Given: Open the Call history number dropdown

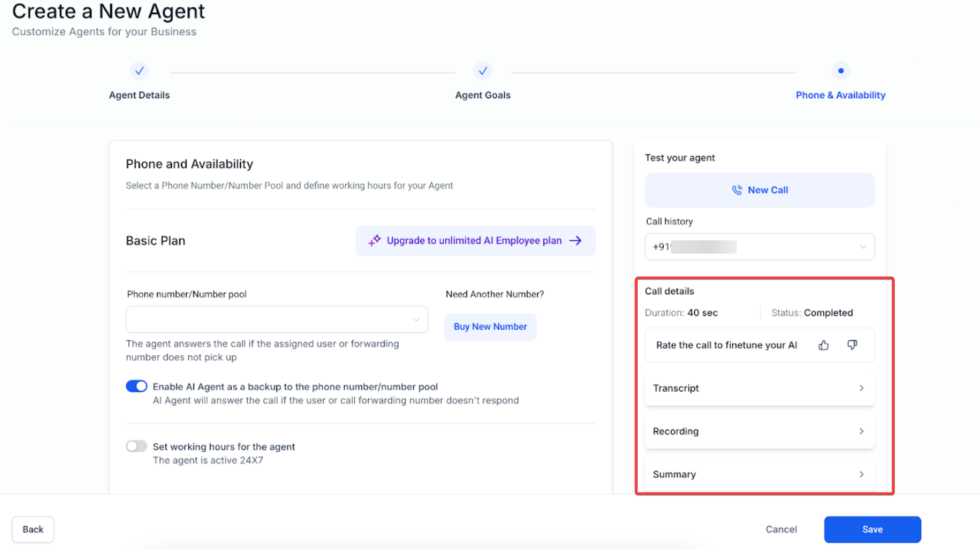Looking at the screenshot, I should click(759, 247).
